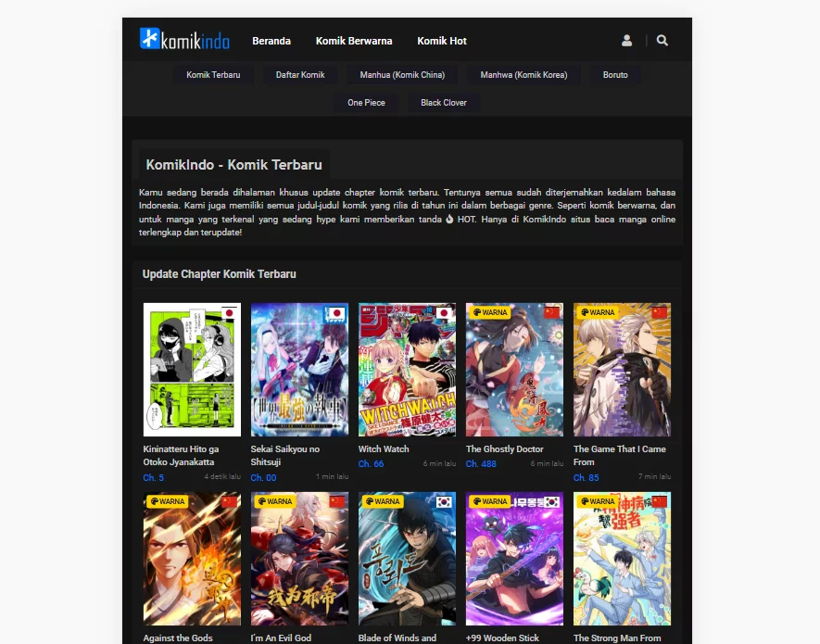Go to Beranda menu item
The width and height of the screenshot is (820, 644).
coord(271,41)
